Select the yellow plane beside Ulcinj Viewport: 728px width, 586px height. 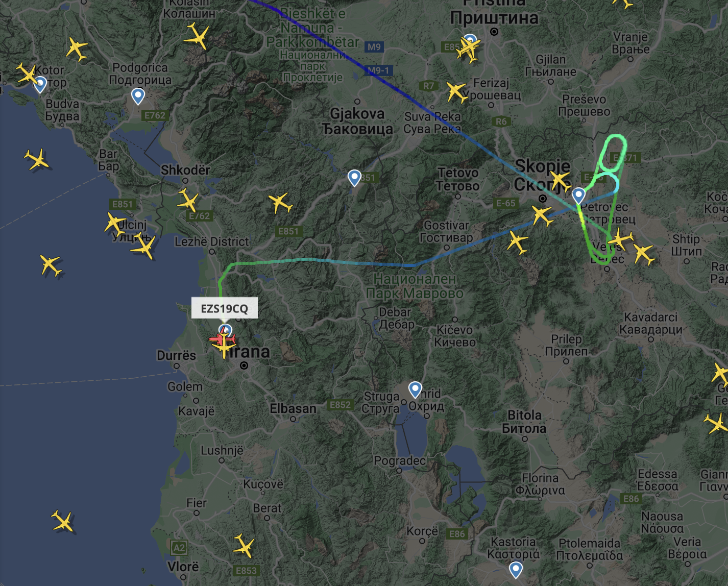point(114,224)
